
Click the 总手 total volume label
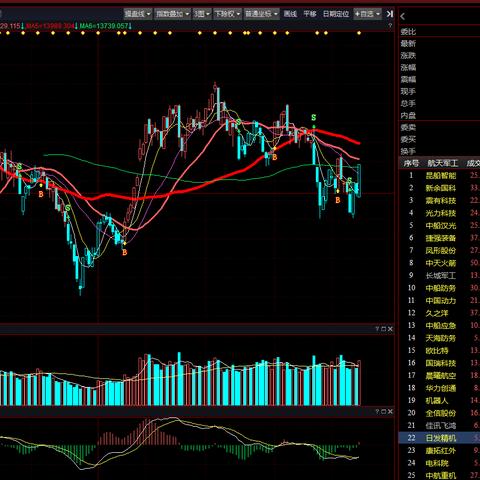point(408,104)
